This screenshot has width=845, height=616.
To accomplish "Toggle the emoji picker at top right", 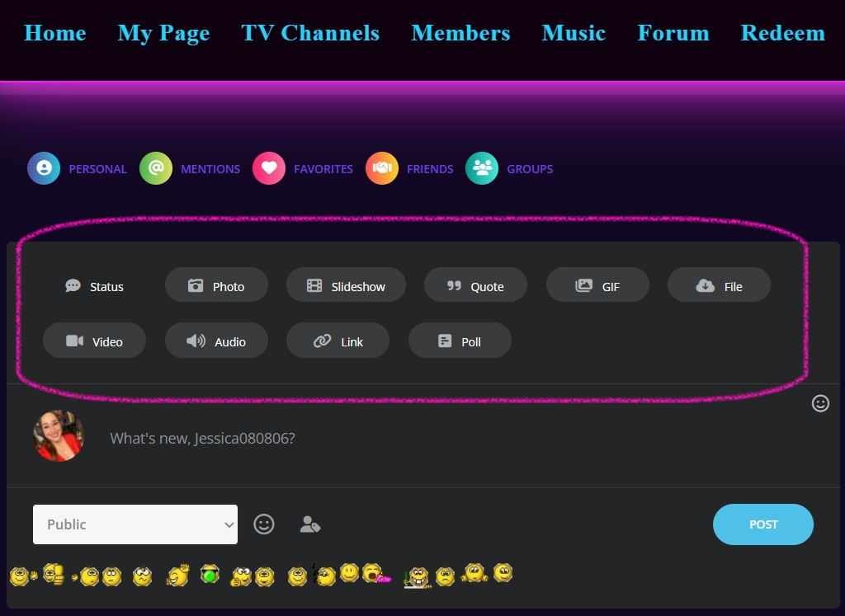I will (x=820, y=403).
